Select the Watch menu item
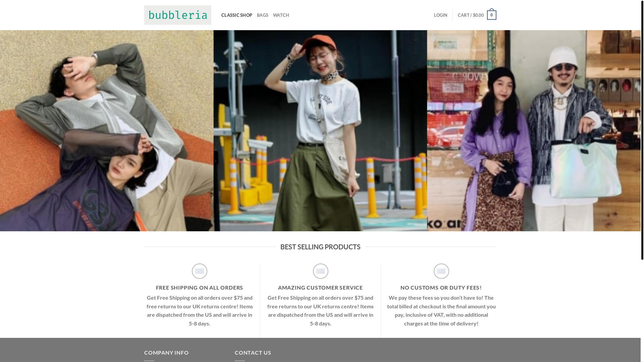This screenshot has height=362, width=644. pos(281,15)
